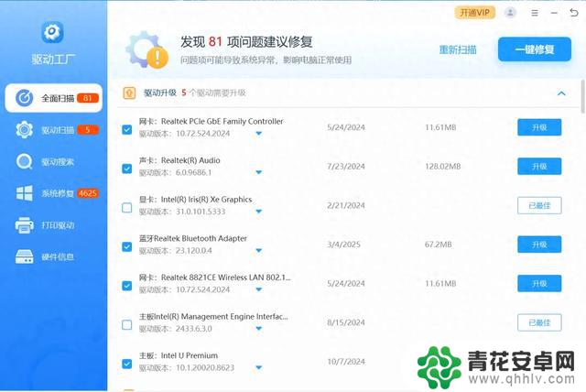Click the size 67.2MB
The image size is (586, 392).
438,245
